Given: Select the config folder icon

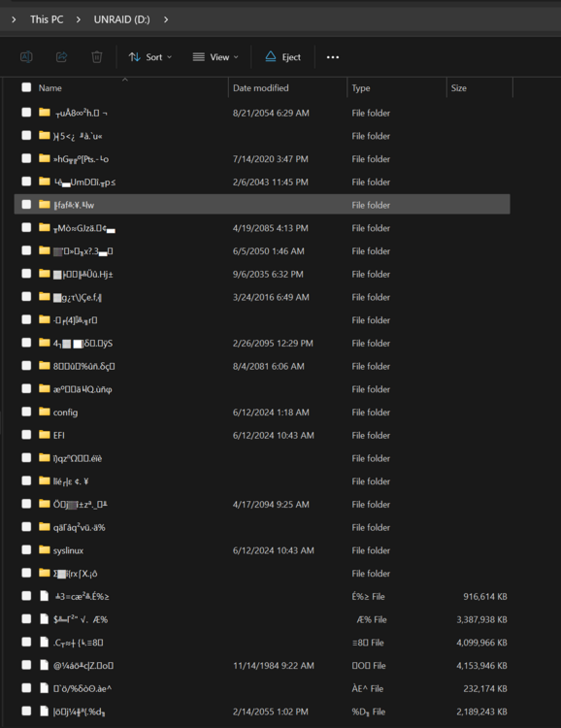Looking at the screenshot, I should point(45,412).
